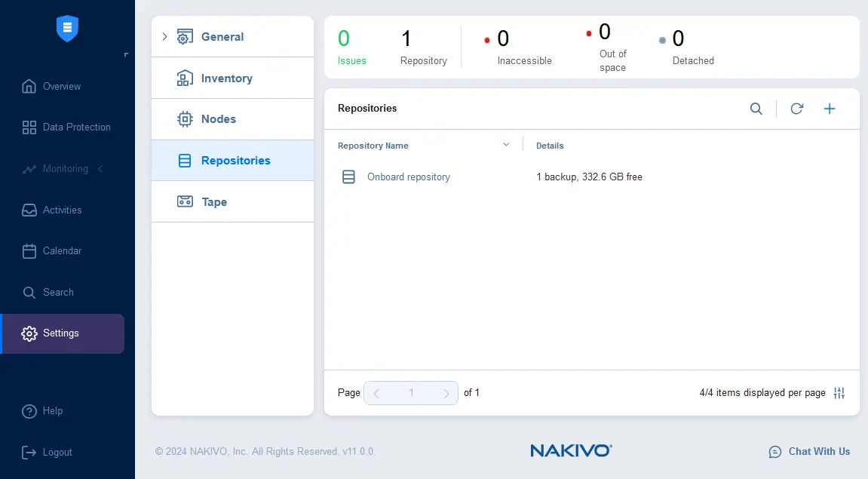Click '4/4 items displayed per page' text
Screen dimensions: 868x479
click(x=762, y=392)
